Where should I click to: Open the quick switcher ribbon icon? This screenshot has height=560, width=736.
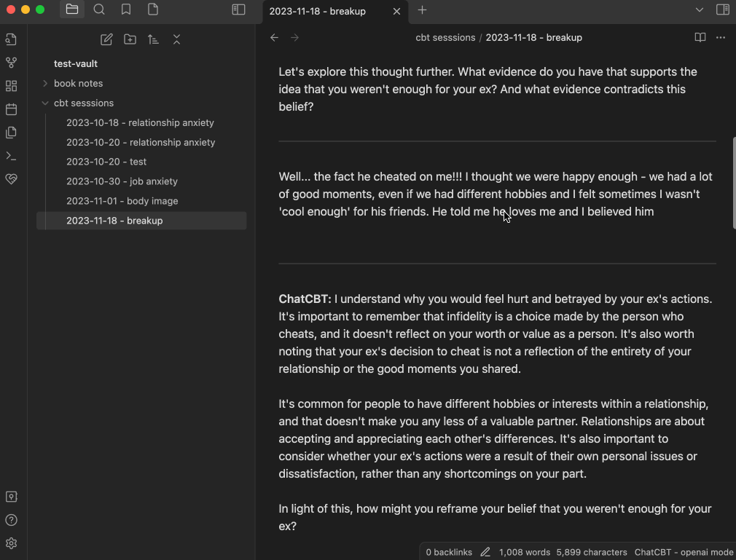pos(11,39)
